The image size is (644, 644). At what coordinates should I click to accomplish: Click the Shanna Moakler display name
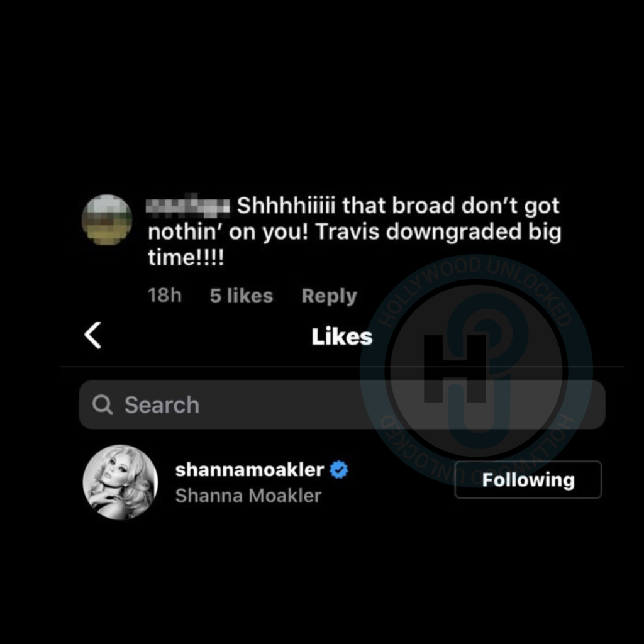pos(248,496)
